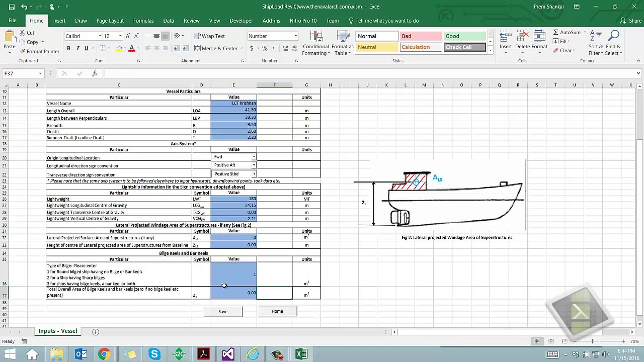Image resolution: width=644 pixels, height=362 pixels.
Task: Switch to the Formulas tab
Action: [143, 21]
